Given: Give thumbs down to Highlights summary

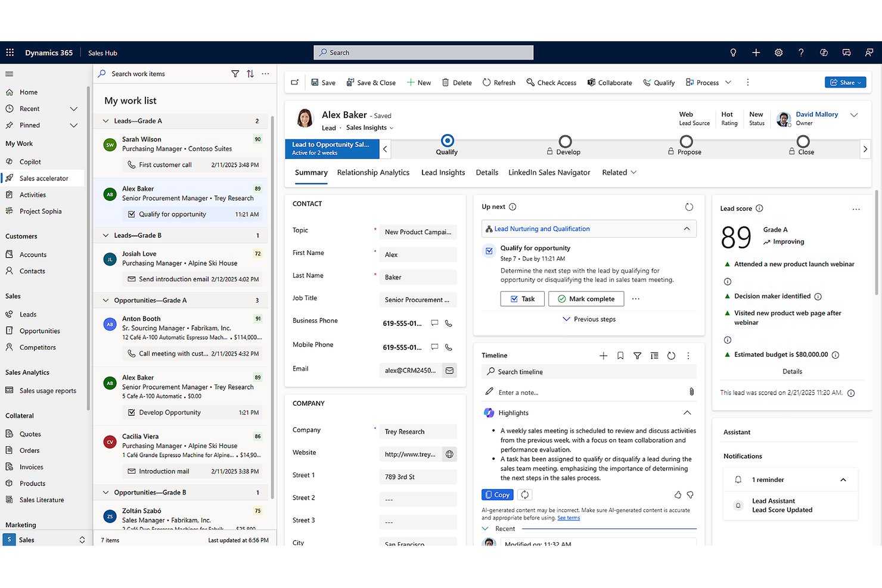Looking at the screenshot, I should (690, 495).
